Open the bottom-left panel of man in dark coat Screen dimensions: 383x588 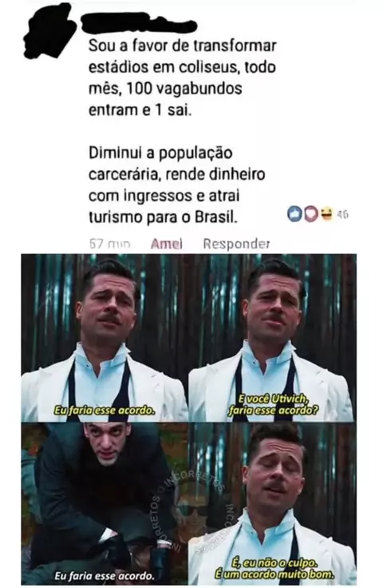click(x=105, y=503)
